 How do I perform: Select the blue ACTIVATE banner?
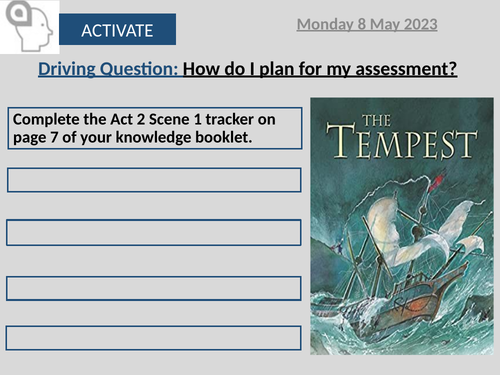117,29
